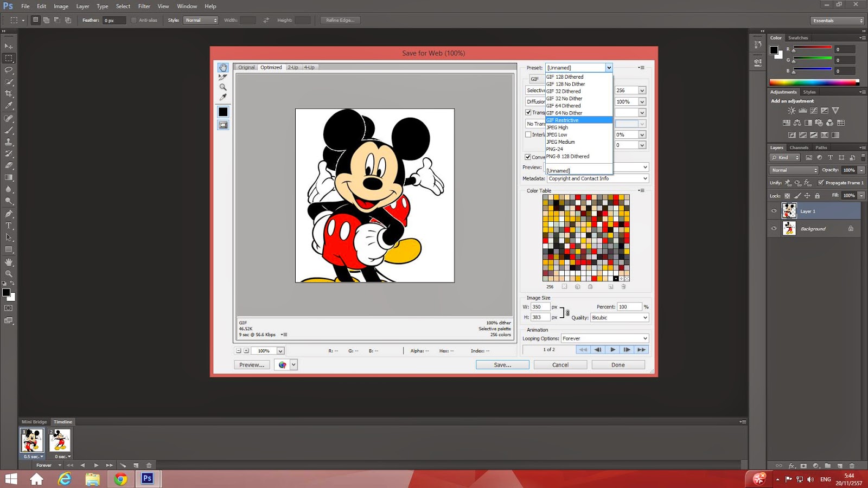The image size is (868, 488).
Task: Click the foreground color swatch in Color panel
Action: coord(774,50)
